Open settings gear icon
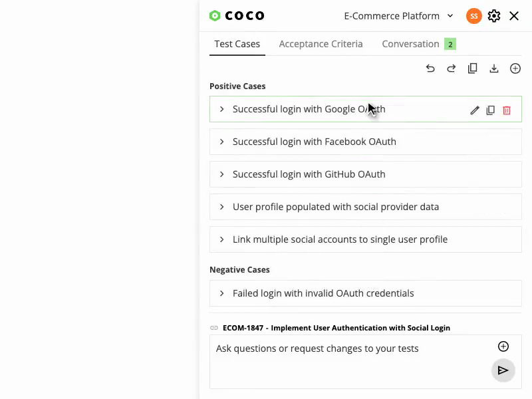The height and width of the screenshot is (399, 532). (x=494, y=16)
